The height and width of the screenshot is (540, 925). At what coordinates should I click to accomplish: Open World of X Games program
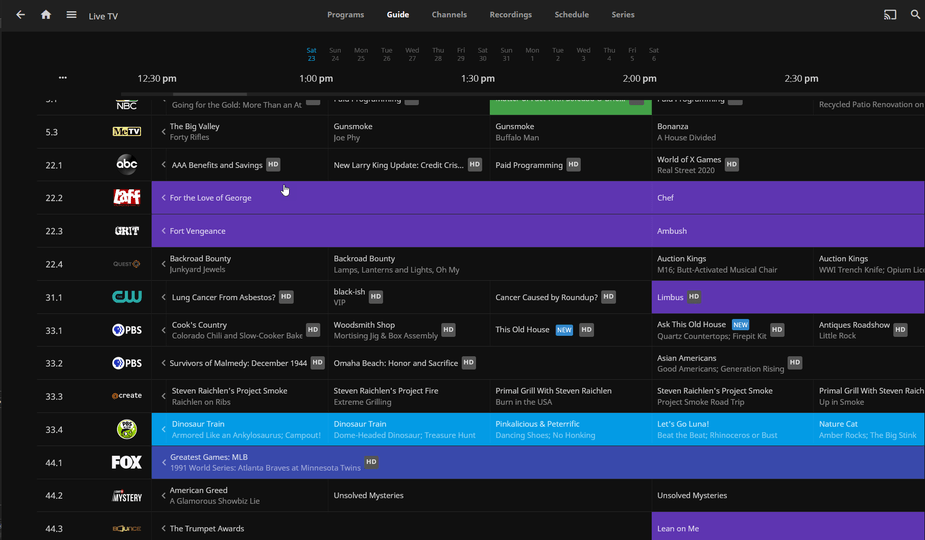[788, 165]
